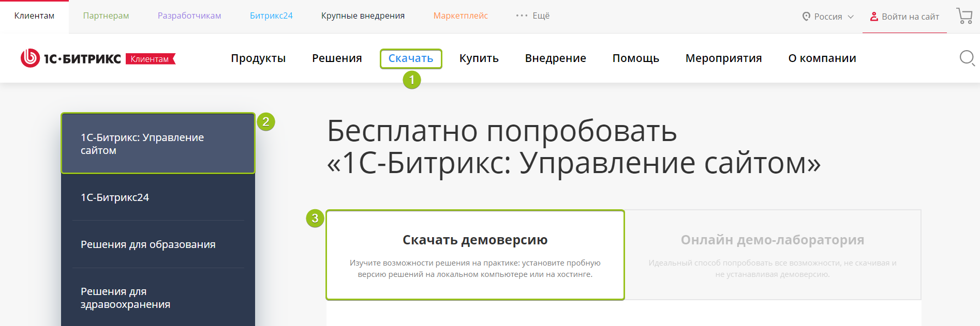The height and width of the screenshot is (326, 980).
Task: Select 1С-Битрикс: Управление сайтом in sidebar
Action: coord(158,144)
